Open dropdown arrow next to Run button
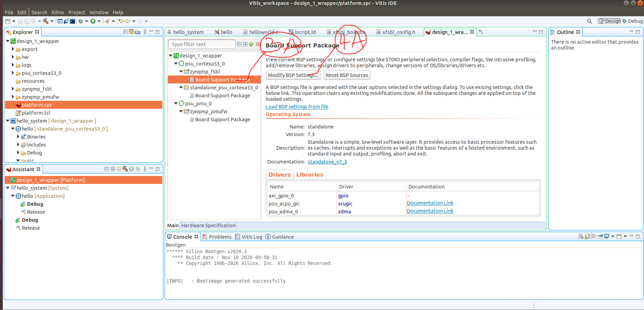The image size is (644, 310). 99,21
